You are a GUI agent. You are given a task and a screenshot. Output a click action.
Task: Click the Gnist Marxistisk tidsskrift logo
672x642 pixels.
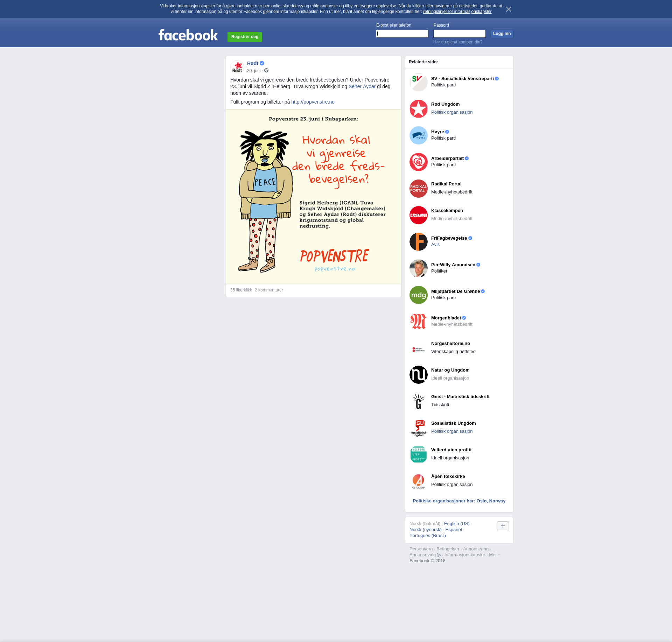[419, 401]
